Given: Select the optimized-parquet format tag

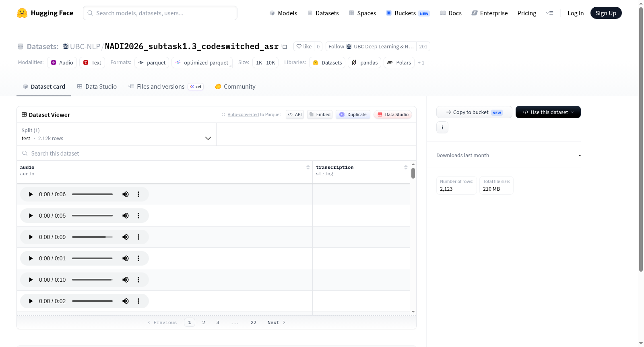Looking at the screenshot, I should click(202, 62).
